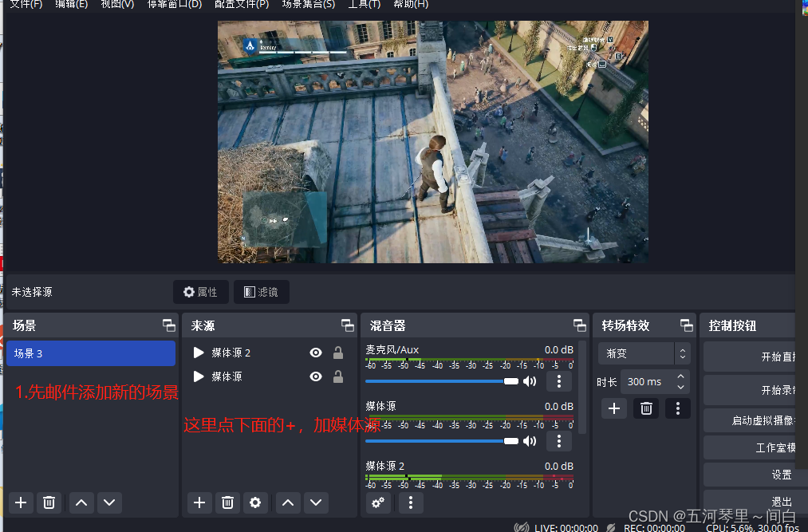Open the 场景集合(S) menu

[x=309, y=4]
